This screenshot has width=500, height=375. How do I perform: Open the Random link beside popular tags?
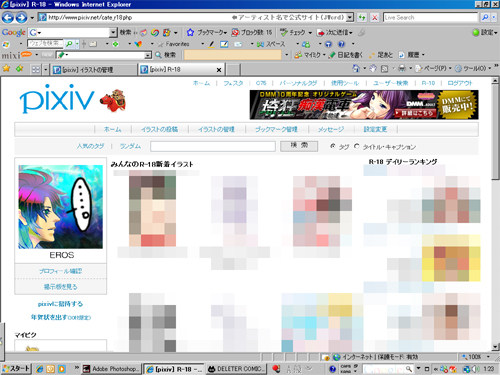coord(130,146)
